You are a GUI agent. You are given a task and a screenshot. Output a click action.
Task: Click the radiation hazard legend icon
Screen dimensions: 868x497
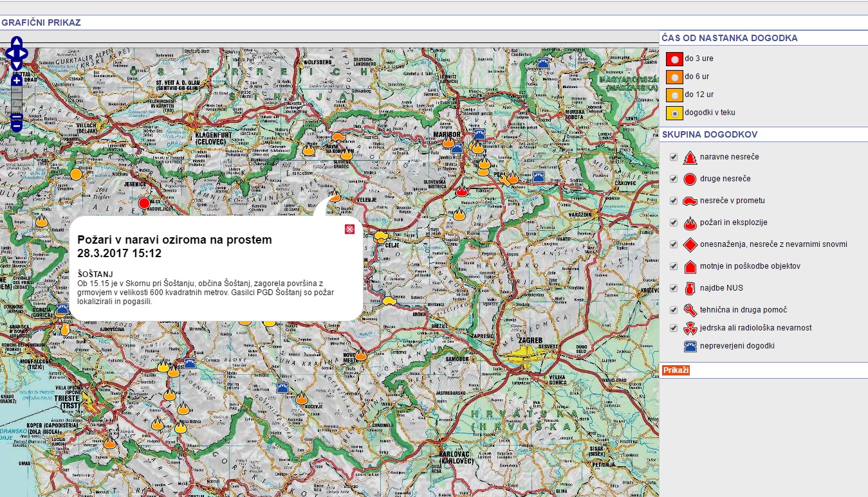[690, 329]
